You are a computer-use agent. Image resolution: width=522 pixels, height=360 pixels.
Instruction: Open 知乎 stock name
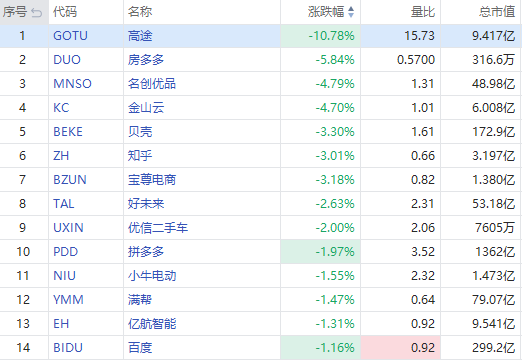point(140,156)
